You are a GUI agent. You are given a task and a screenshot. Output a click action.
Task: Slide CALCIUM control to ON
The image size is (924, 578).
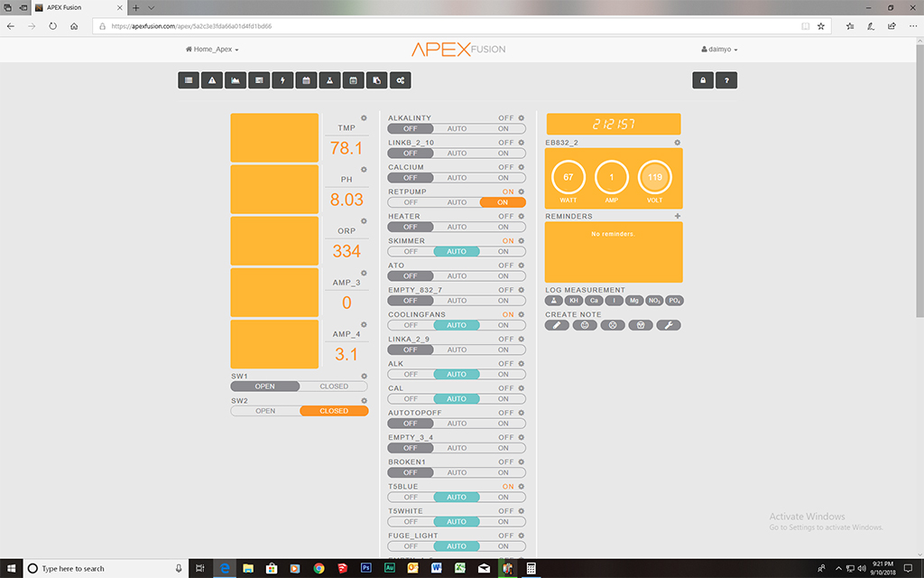(x=503, y=178)
